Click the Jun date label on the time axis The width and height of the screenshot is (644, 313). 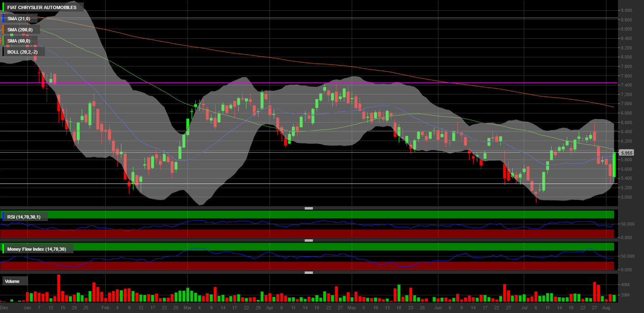[438, 308]
